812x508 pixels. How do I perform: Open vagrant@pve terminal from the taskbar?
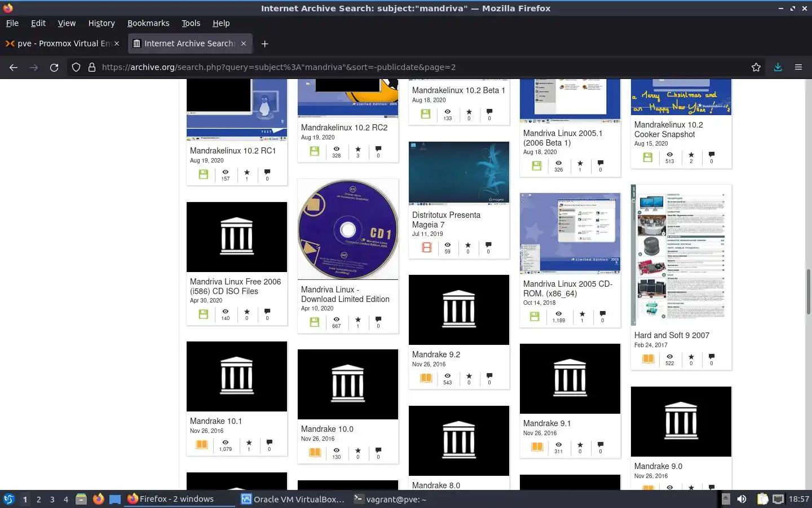tap(390, 499)
